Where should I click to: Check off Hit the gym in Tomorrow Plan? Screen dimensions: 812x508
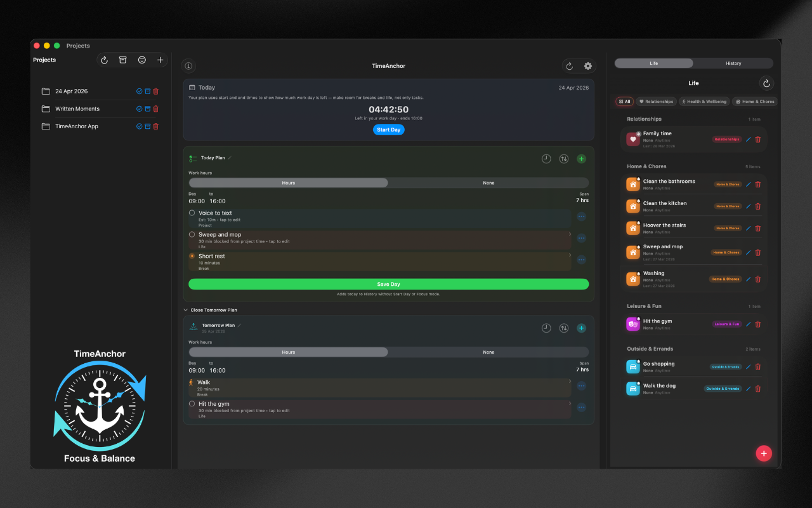[x=192, y=404]
